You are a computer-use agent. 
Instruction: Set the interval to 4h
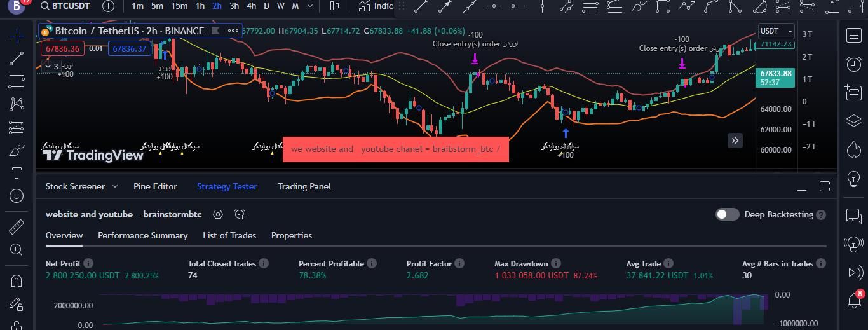click(x=251, y=6)
